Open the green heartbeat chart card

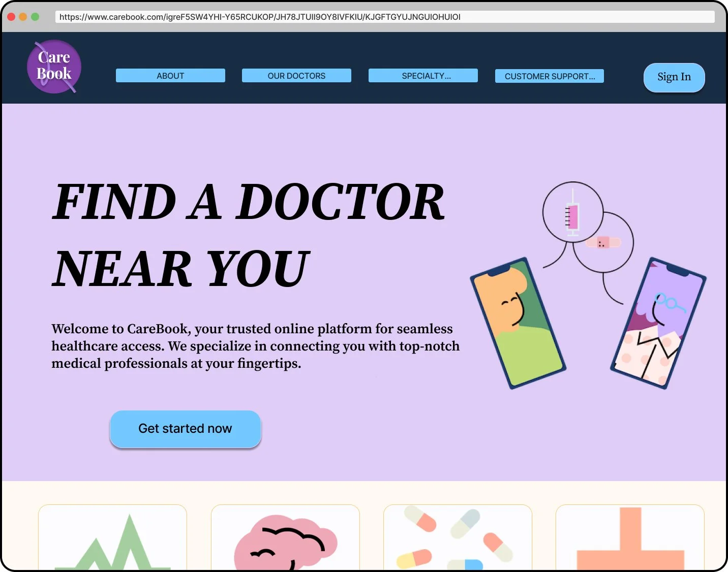(x=112, y=537)
